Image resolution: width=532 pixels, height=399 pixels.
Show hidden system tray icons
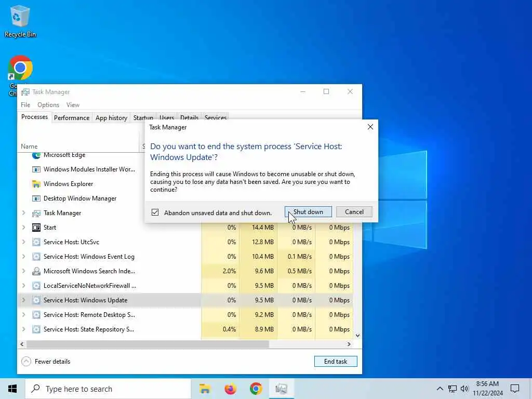[440, 389]
